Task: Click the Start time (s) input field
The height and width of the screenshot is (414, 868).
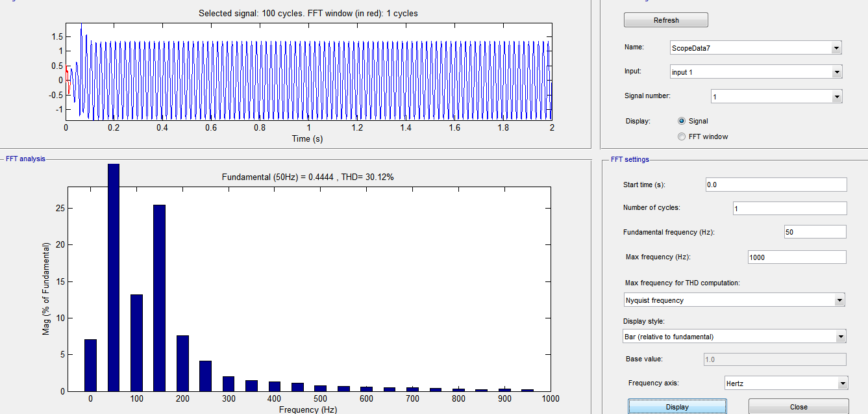Action: click(776, 185)
